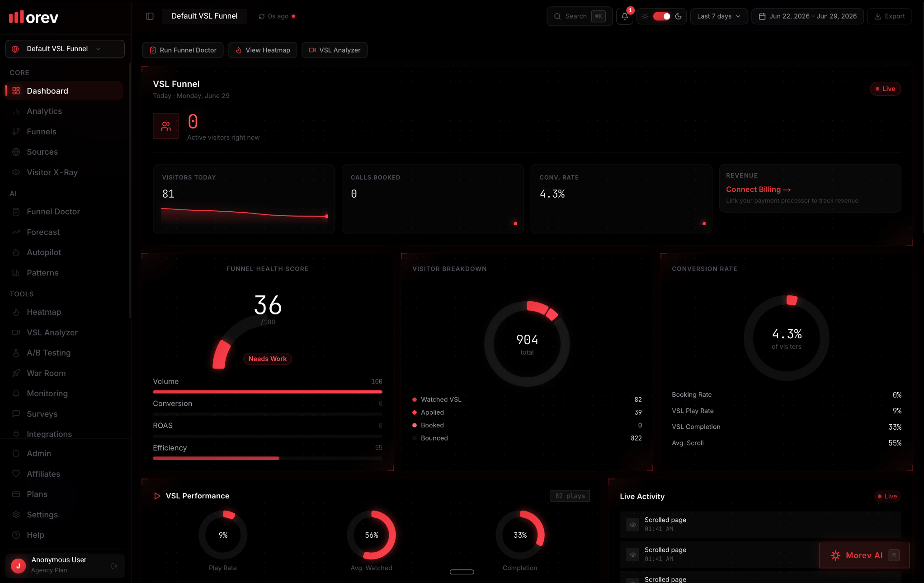
Task: Click the Play Rate 9% ring
Action: click(x=223, y=535)
